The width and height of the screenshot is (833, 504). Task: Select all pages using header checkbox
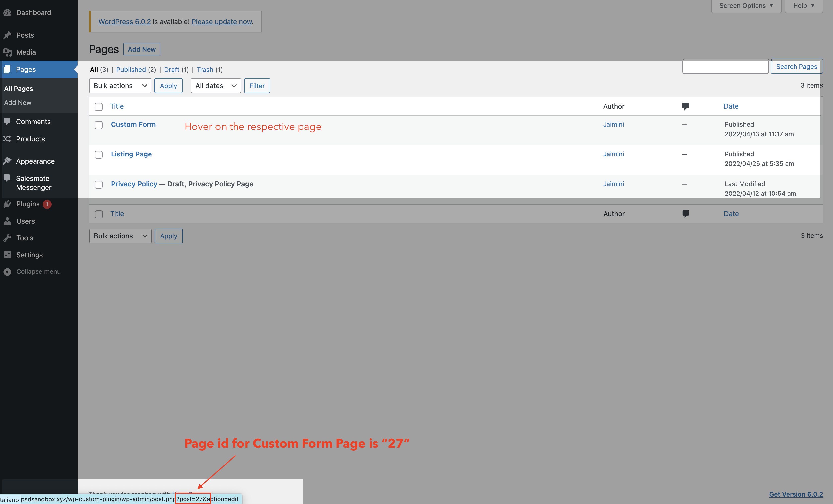(99, 107)
